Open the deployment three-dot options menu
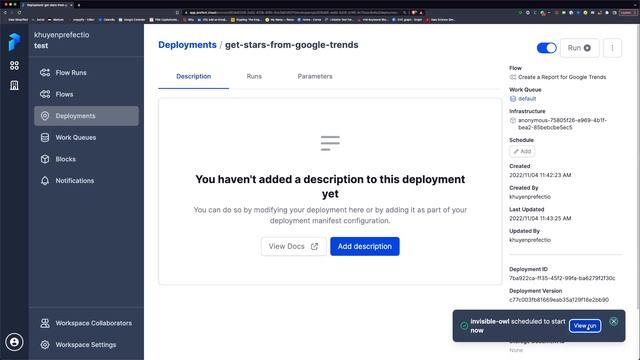Screen dimensions: 640x360 point(612,48)
